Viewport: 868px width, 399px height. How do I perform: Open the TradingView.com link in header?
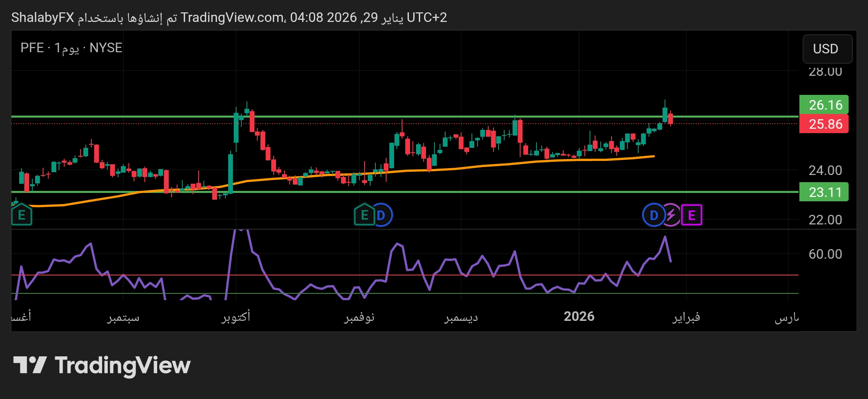[232, 18]
